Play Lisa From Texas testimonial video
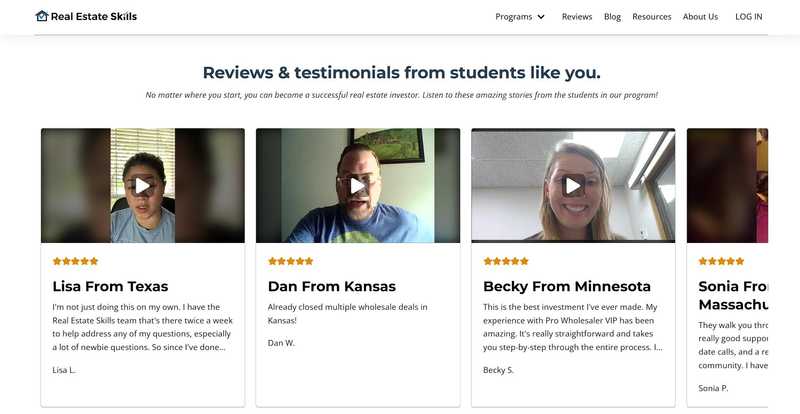Viewport: 800px width, 414px height. (142, 186)
